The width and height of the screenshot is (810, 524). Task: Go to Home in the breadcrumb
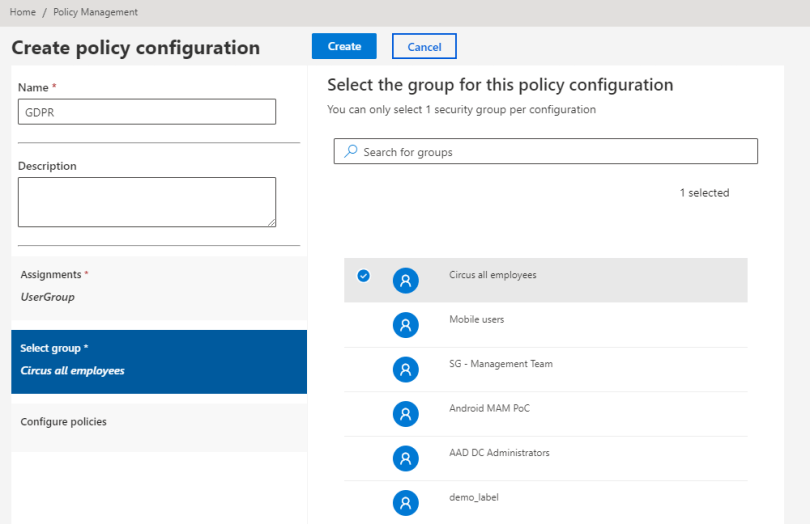coord(23,12)
